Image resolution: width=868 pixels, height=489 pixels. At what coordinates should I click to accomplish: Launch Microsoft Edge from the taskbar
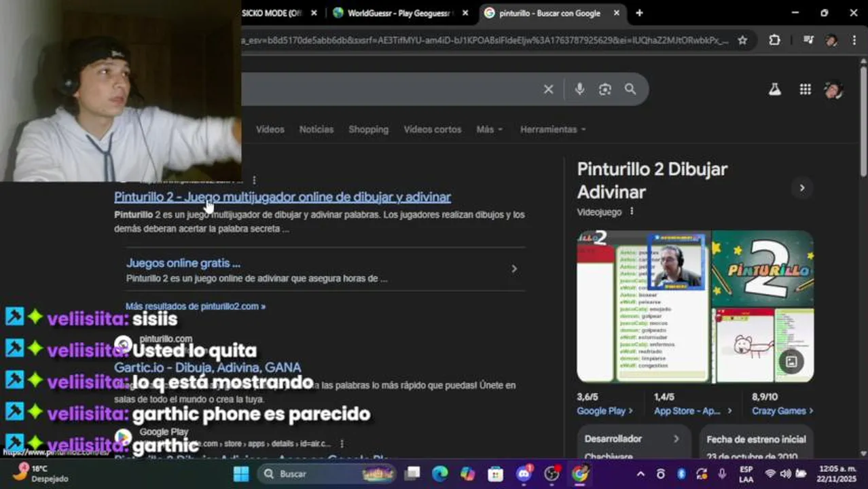coord(440,473)
